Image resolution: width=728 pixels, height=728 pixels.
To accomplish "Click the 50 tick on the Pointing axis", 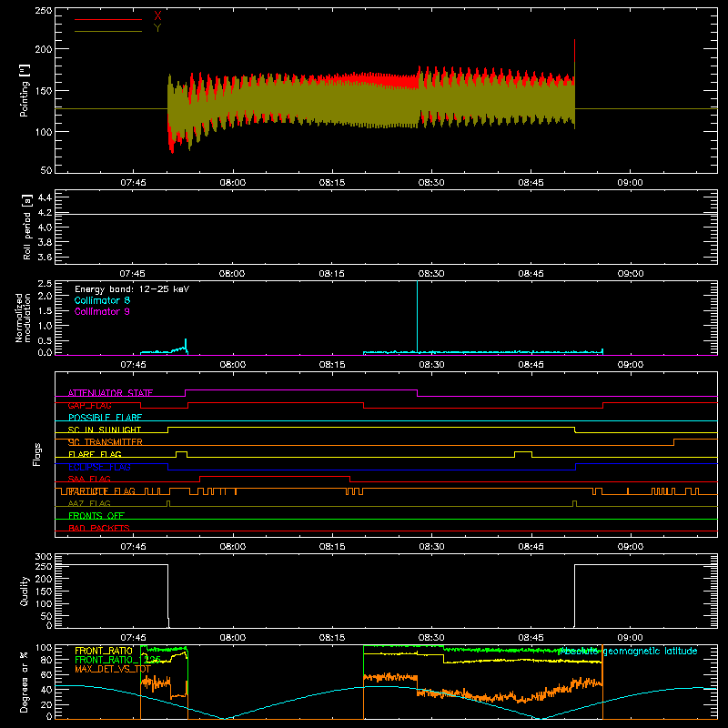I will click(46, 170).
